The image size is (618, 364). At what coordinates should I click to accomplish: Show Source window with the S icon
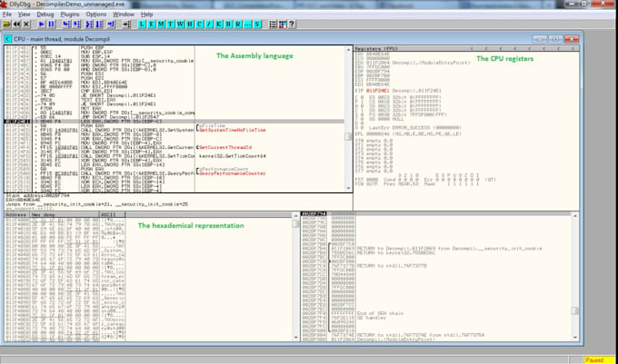257,25
